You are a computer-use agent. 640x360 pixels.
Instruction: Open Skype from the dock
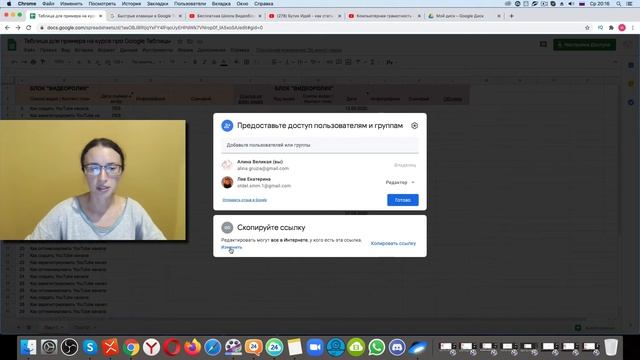(90, 347)
